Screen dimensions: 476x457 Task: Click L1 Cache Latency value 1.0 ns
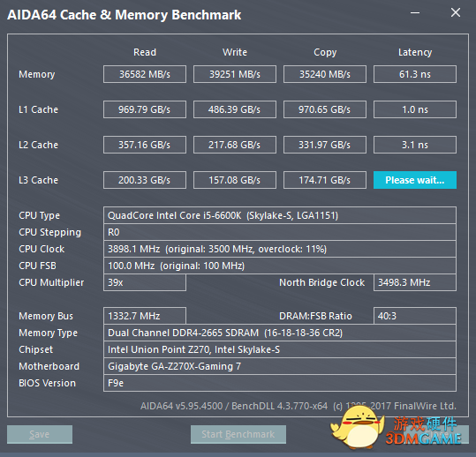pos(415,109)
